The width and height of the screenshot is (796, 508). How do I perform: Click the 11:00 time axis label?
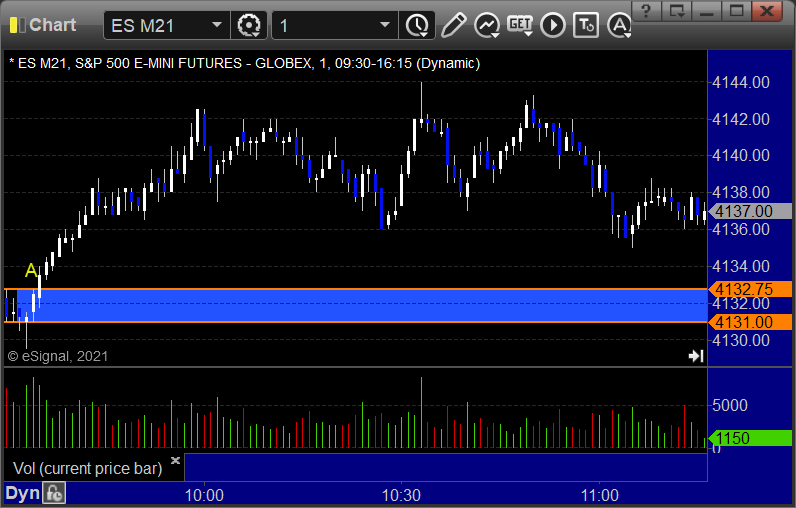coord(600,495)
